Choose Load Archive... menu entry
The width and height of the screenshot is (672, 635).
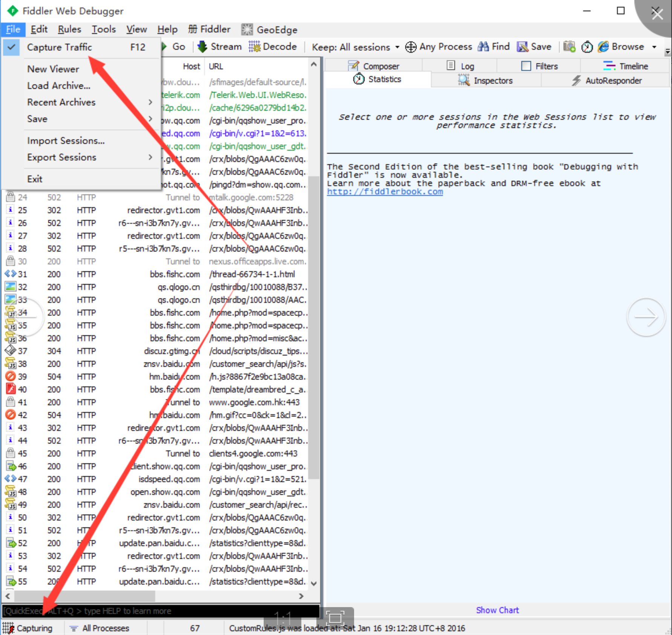coord(59,85)
